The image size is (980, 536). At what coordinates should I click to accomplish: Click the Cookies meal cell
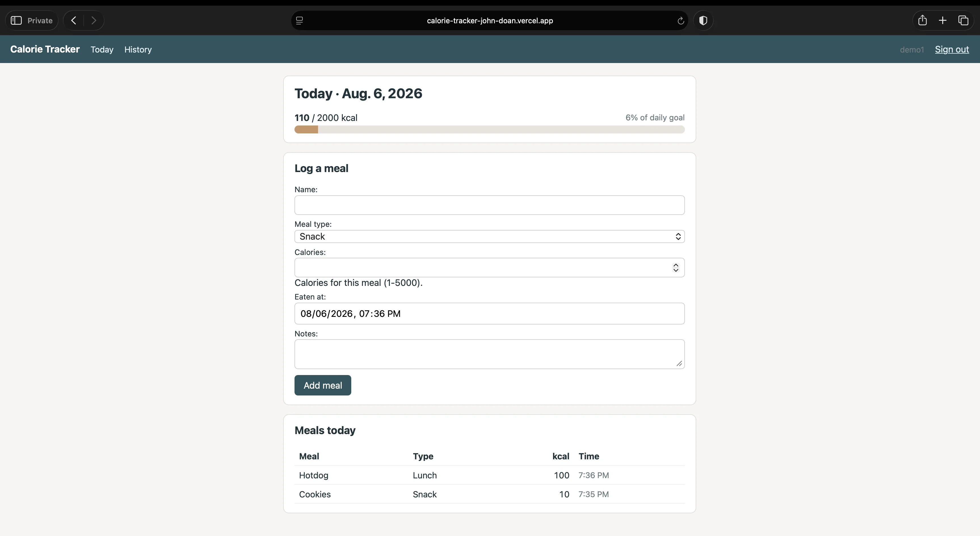pyautogui.click(x=315, y=494)
